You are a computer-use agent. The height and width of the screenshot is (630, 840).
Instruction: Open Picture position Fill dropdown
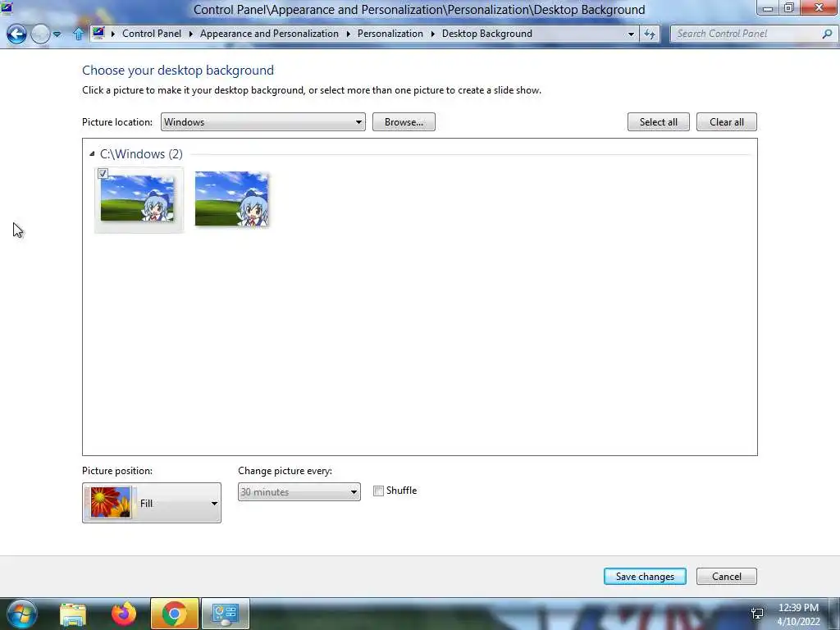click(152, 503)
